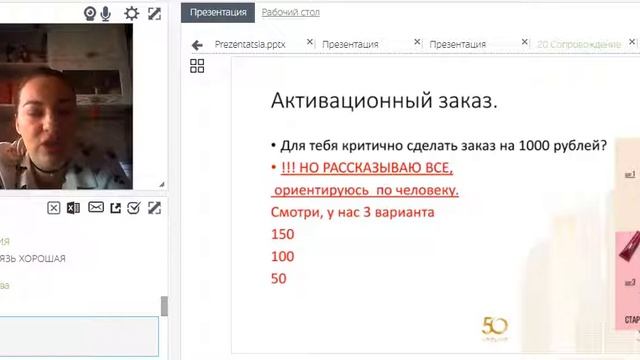Click the presenter webcam video
Viewport: 640px width, 360px height.
point(66,106)
